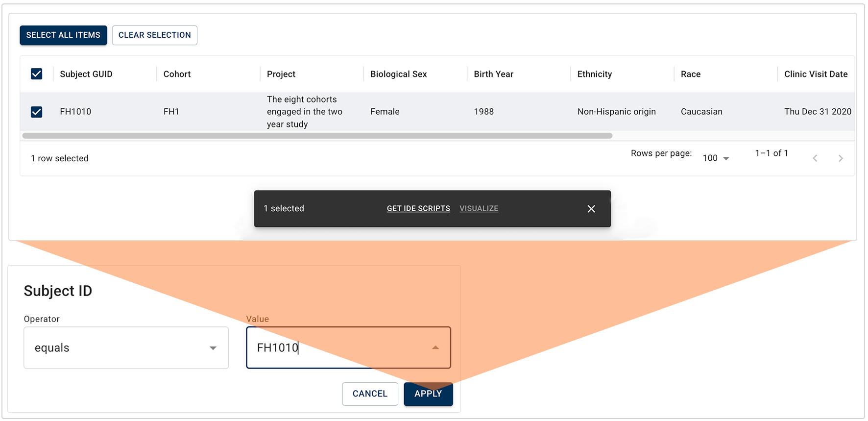Open the Get IDE Scripts link
The height and width of the screenshot is (421, 868).
[418, 209]
